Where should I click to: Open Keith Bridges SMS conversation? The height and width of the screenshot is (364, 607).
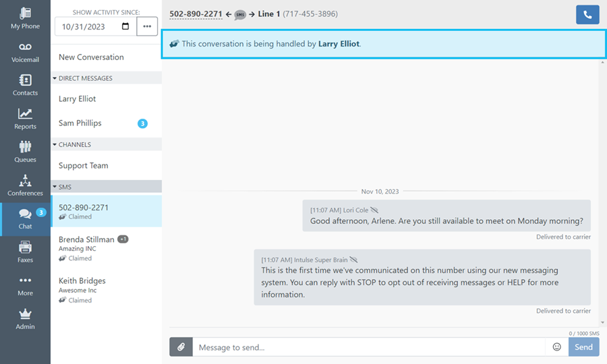(107, 290)
